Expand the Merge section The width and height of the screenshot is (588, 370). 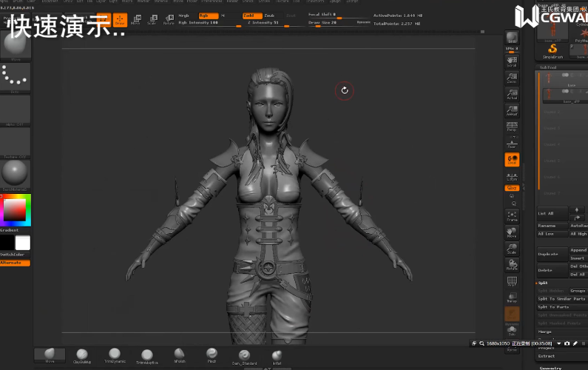coord(545,332)
